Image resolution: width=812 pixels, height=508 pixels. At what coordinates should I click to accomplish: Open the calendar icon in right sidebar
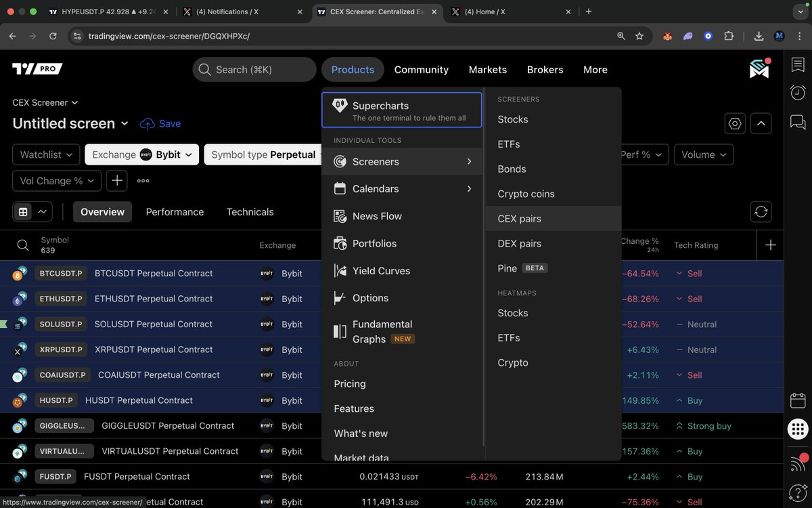tap(798, 400)
